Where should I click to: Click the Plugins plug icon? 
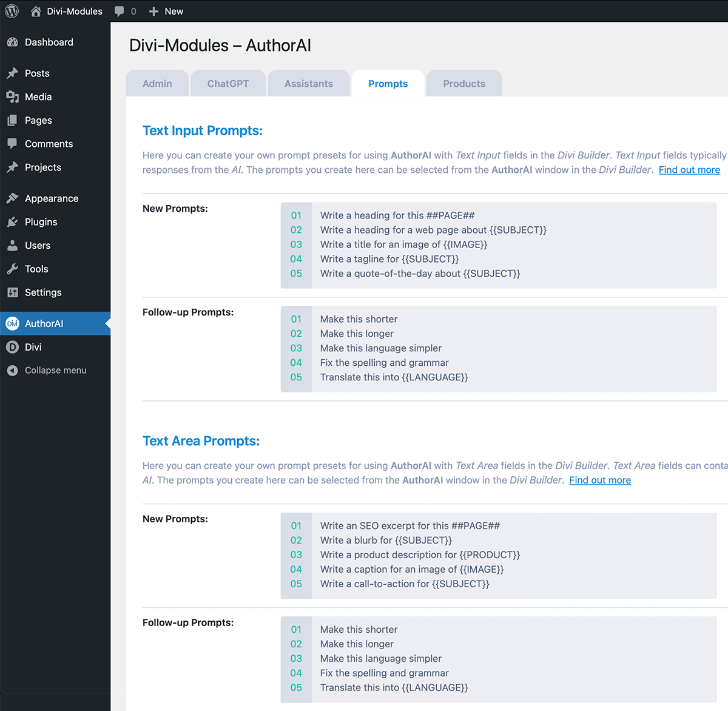(12, 222)
